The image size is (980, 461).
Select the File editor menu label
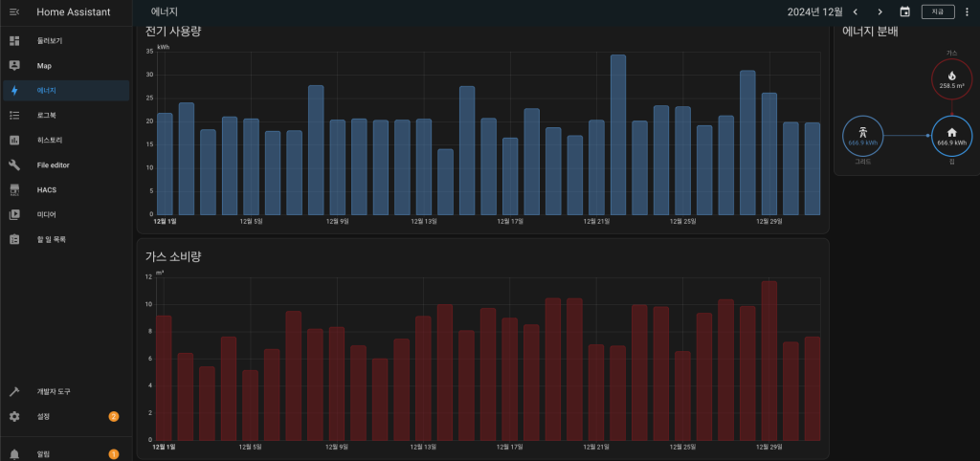[54, 165]
